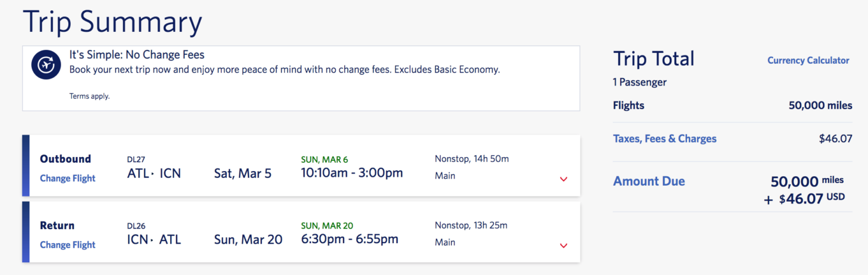The height and width of the screenshot is (275, 868).
Task: Select the DL26 flight number
Action: 136,225
